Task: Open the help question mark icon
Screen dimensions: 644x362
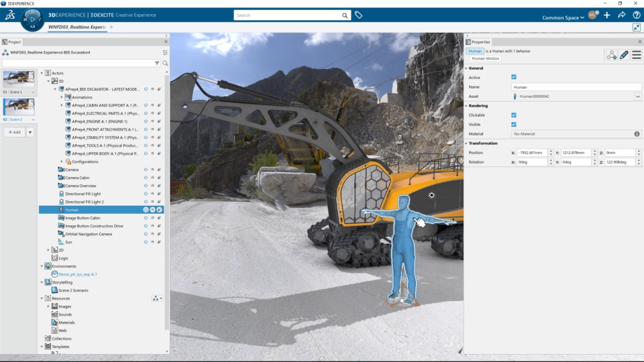Action: pyautogui.click(x=637, y=15)
